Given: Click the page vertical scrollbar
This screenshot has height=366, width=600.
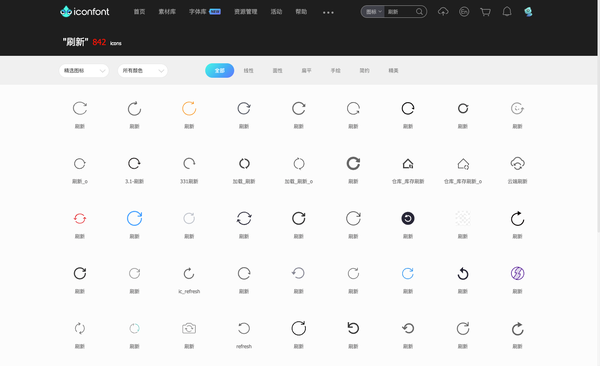Looking at the screenshot, I should (x=598, y=115).
